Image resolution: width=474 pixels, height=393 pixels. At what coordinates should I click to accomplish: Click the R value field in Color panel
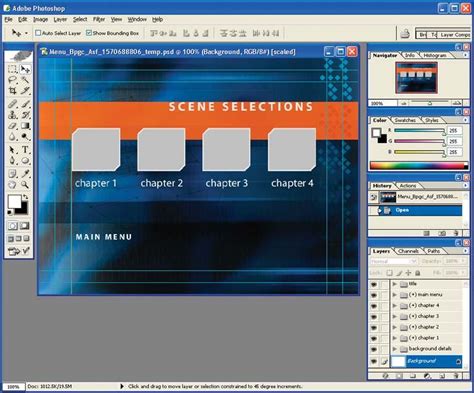pos(455,131)
